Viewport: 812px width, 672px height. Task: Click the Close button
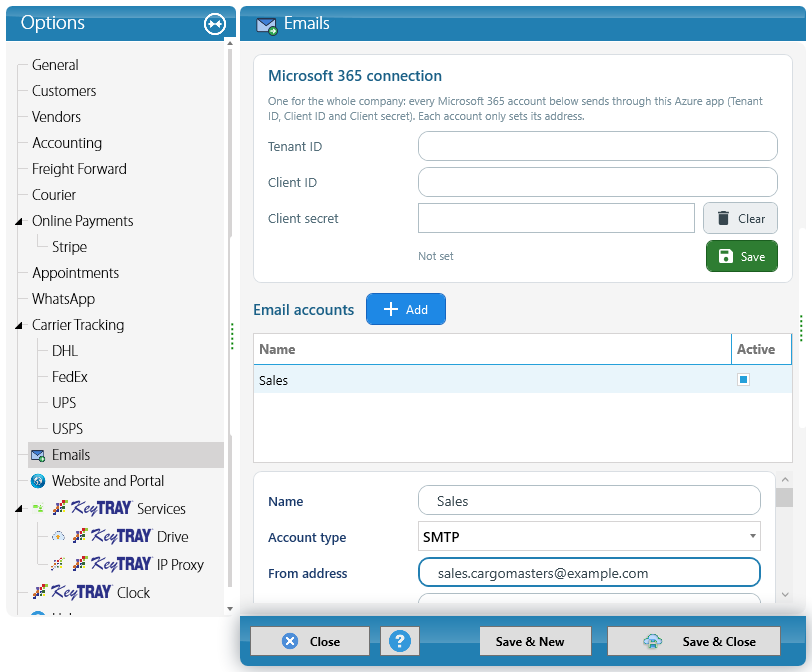(310, 641)
